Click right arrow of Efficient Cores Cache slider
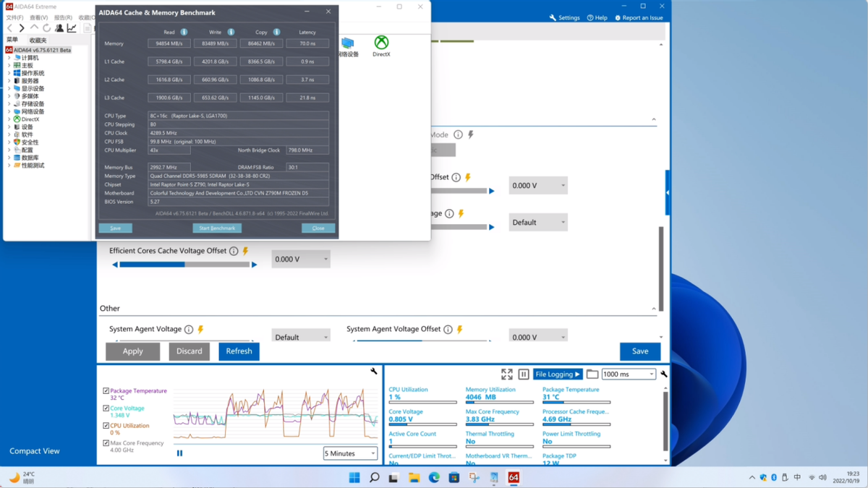 (255, 265)
